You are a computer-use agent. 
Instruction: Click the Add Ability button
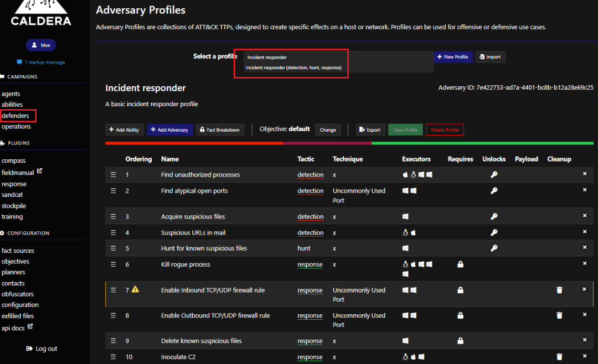pyautogui.click(x=125, y=129)
